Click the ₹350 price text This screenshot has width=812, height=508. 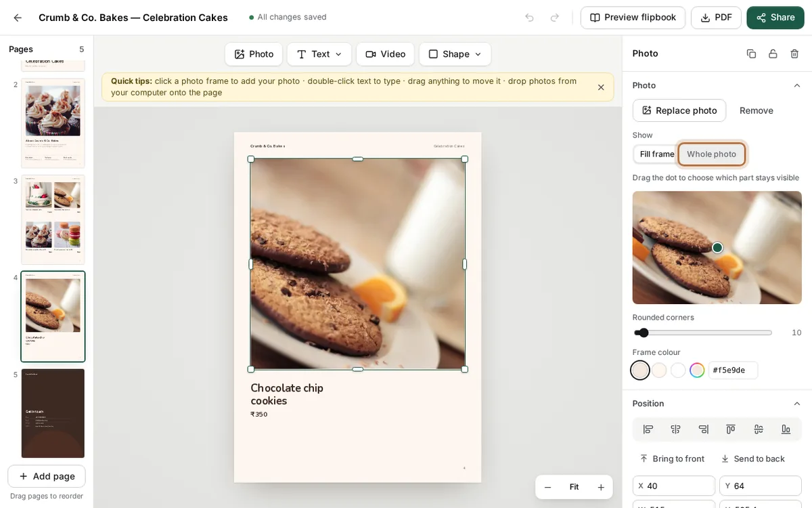(x=258, y=415)
